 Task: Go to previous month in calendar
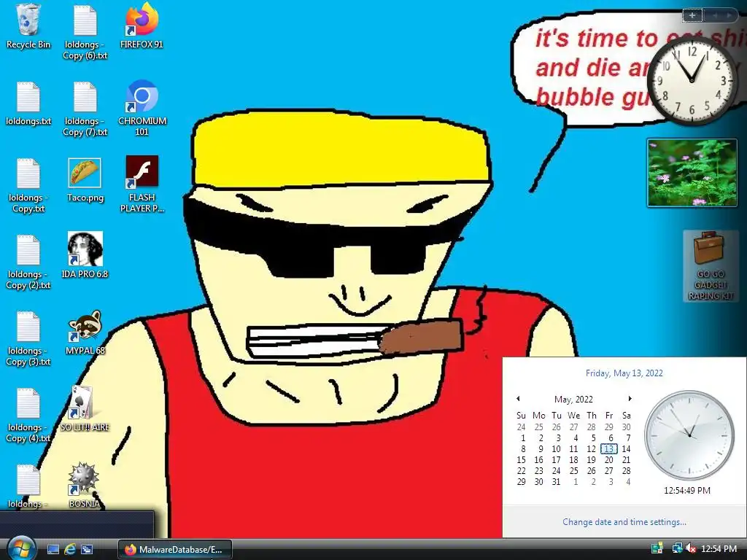coord(518,399)
